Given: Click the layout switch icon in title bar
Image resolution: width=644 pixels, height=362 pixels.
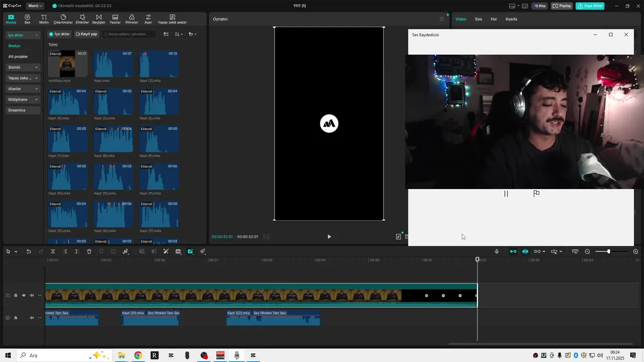Looking at the screenshot, I should click(x=512, y=6).
